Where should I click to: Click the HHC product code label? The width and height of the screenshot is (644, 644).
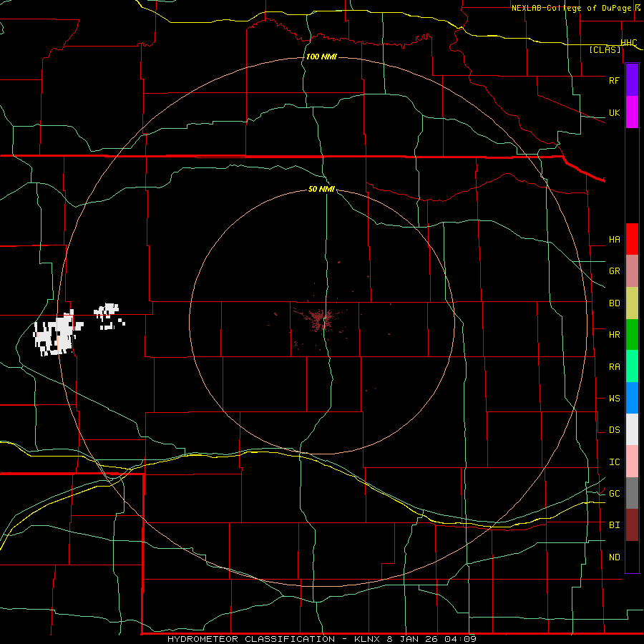[x=629, y=43]
